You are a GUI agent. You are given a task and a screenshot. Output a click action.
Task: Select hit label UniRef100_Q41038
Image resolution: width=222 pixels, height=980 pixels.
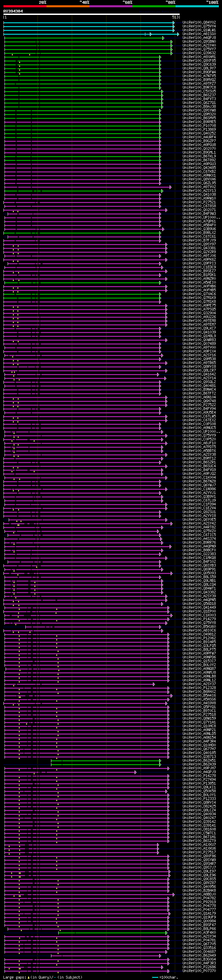199,194
